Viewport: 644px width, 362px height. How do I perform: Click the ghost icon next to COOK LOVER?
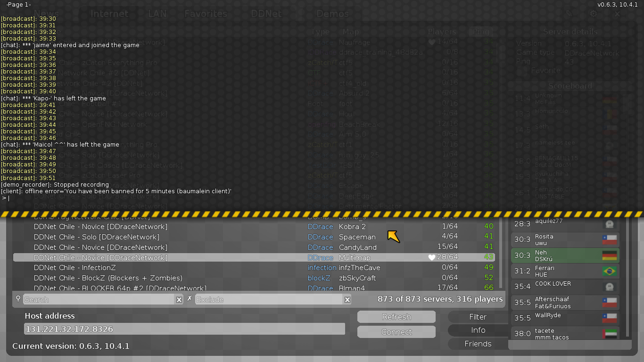click(x=610, y=287)
